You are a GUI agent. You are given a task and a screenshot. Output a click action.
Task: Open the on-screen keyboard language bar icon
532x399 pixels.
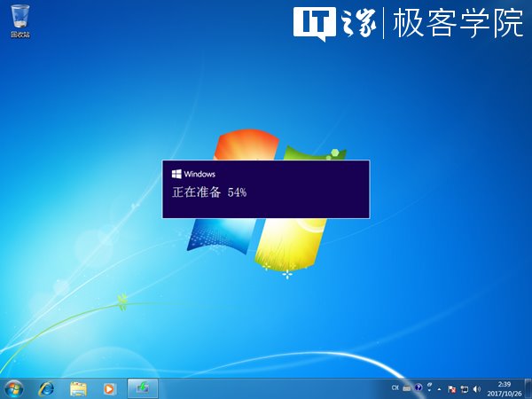pos(406,388)
